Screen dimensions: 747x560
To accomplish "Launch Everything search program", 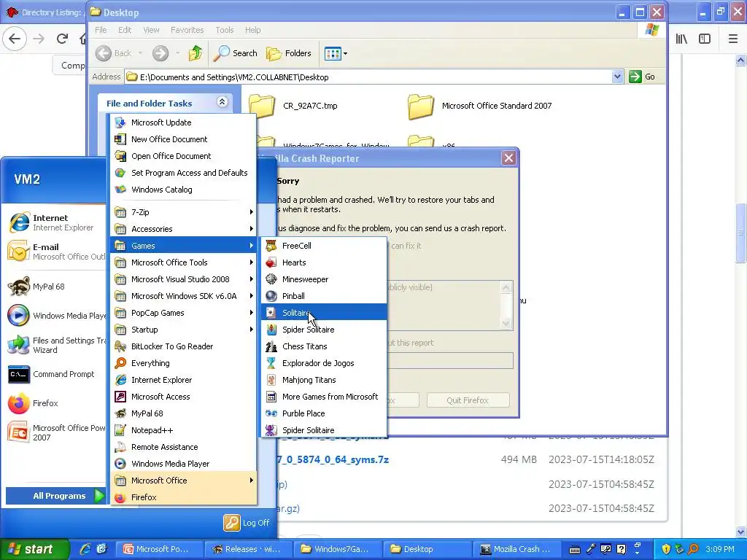I will pos(183,363).
